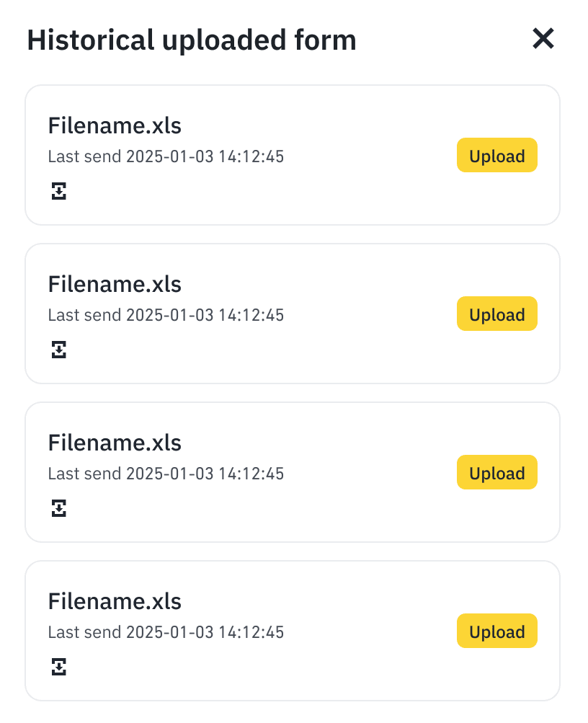This screenshot has height=723, width=588.
Task: Click the Historical uploaded form heading
Action: 192,40
